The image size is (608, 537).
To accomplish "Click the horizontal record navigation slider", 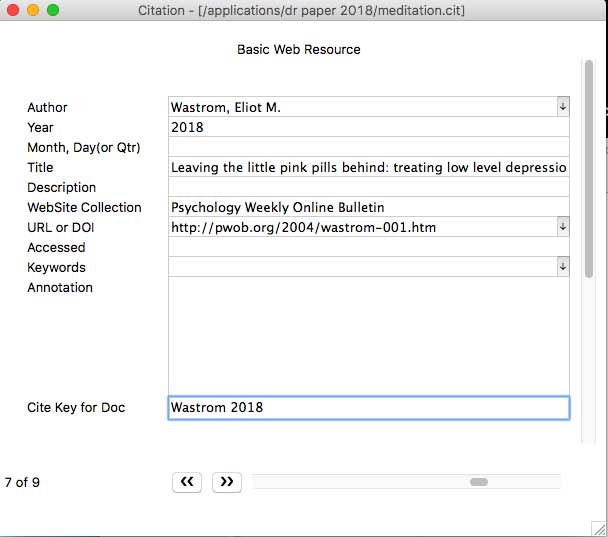I will (x=478, y=482).
